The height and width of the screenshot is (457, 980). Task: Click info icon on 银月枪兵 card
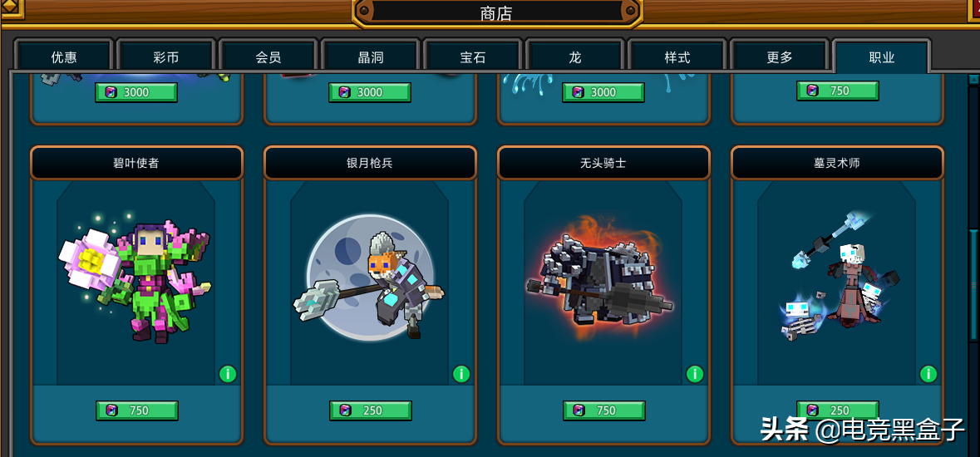tap(461, 374)
